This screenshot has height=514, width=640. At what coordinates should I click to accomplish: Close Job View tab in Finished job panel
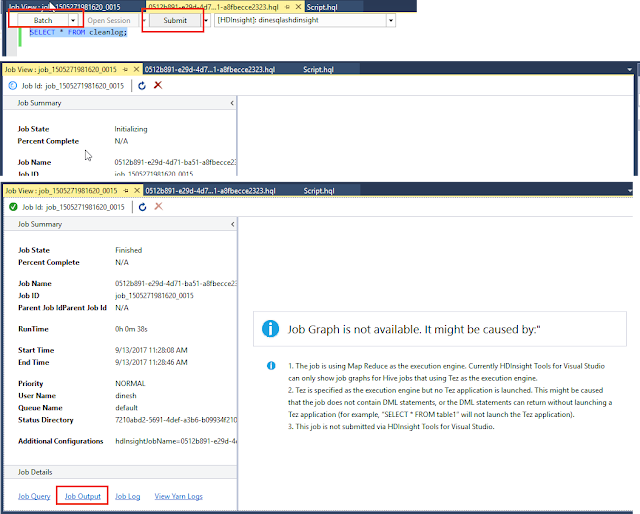click(x=137, y=191)
